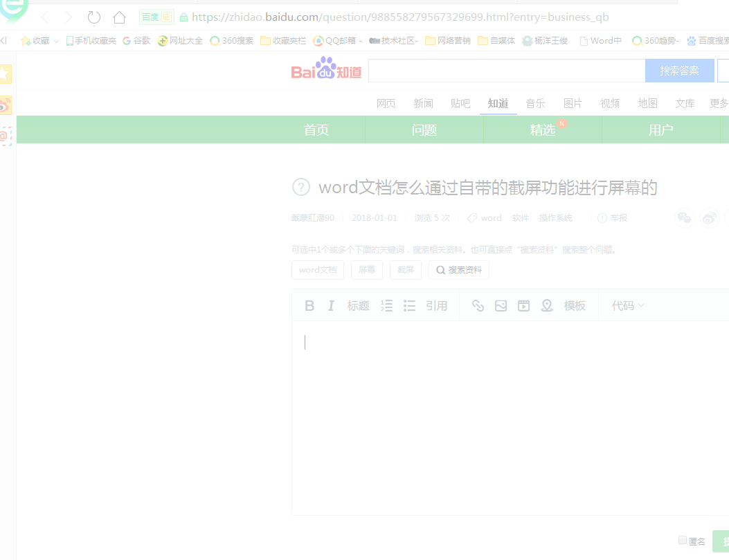Click the 操作系统 tag link
The width and height of the screenshot is (729, 560).
point(556,218)
